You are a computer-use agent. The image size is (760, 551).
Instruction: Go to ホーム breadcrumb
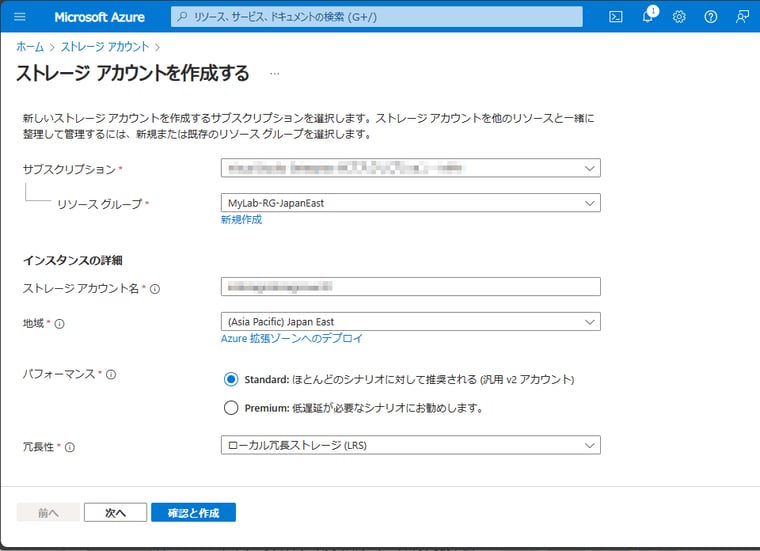coord(30,47)
